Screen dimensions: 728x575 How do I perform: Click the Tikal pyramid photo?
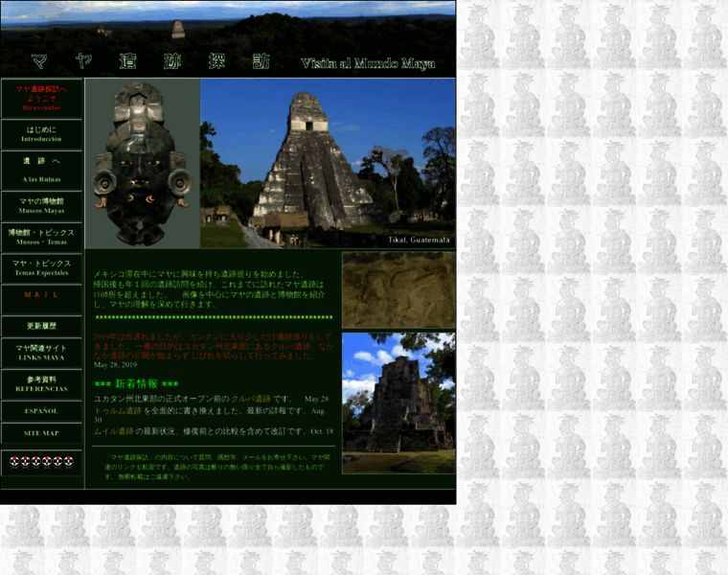tap(328, 163)
